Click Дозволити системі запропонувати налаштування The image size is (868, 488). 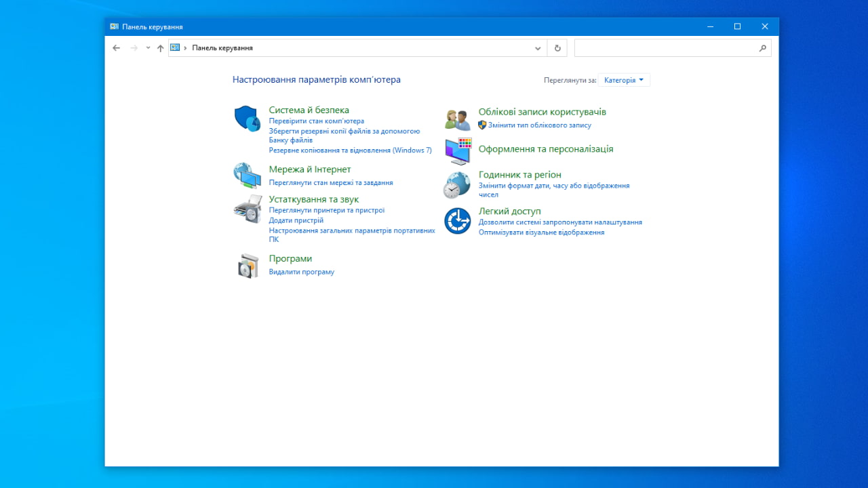point(560,222)
